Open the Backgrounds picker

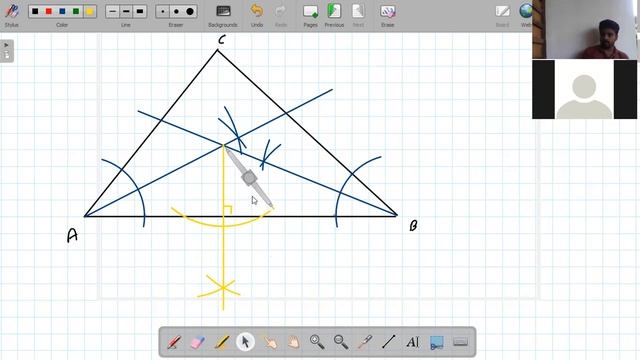pos(223,16)
